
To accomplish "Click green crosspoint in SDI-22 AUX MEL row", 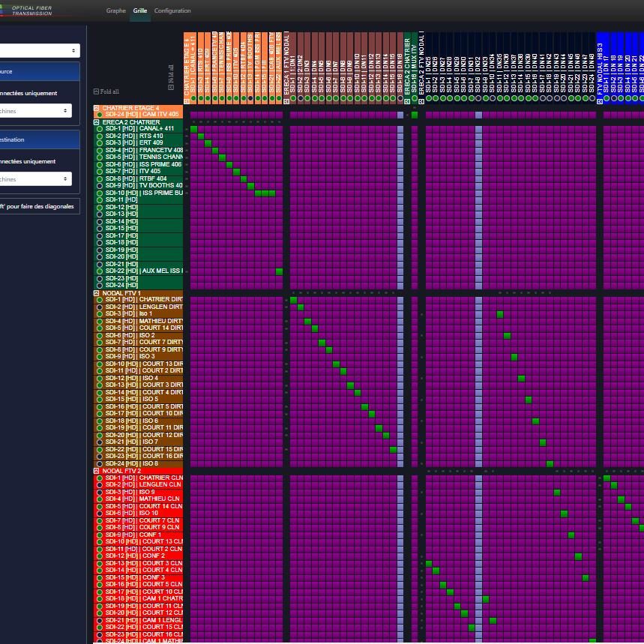I will pyautogui.click(x=279, y=271).
